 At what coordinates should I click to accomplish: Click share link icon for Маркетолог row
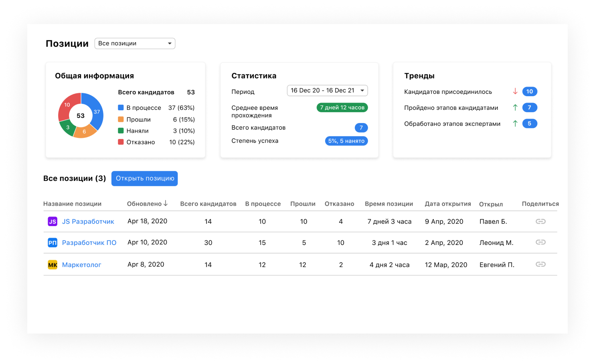540,264
